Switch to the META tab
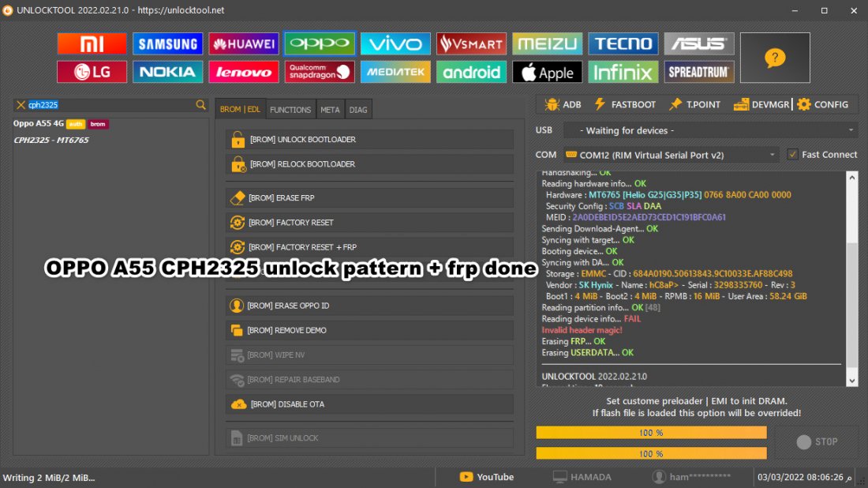Image resolution: width=868 pixels, height=488 pixels. point(330,110)
